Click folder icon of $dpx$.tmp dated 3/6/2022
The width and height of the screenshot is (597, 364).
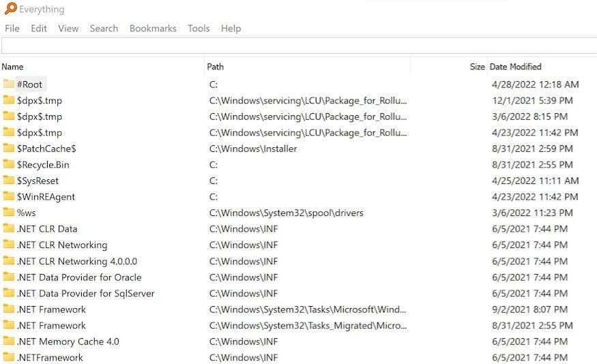pyautogui.click(x=8, y=116)
